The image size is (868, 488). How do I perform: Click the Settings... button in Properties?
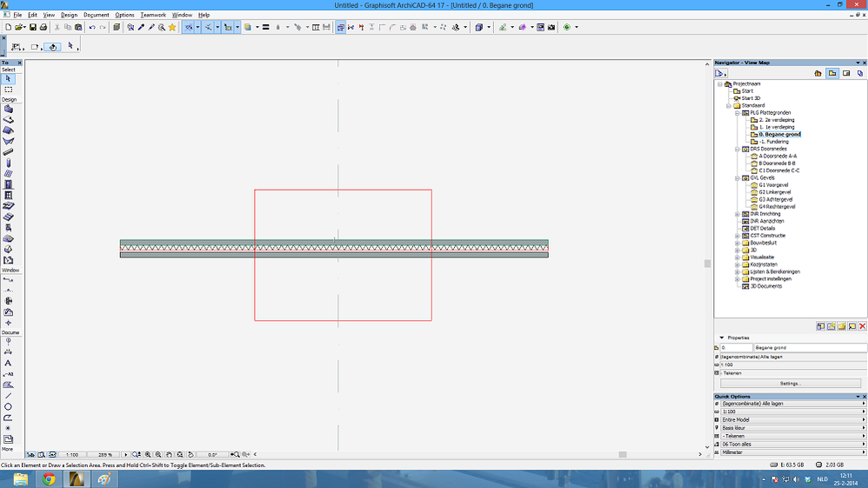(790, 384)
